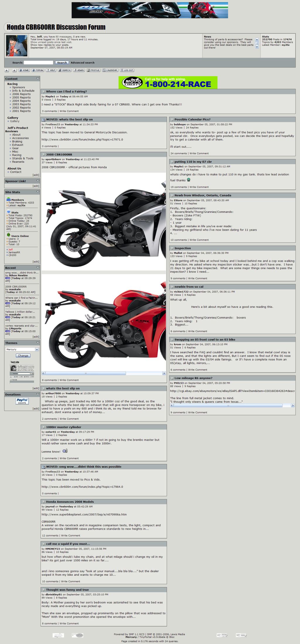Open 'Show new replies to your posts'
This screenshot has width=300, height=644.
[x=50, y=45]
